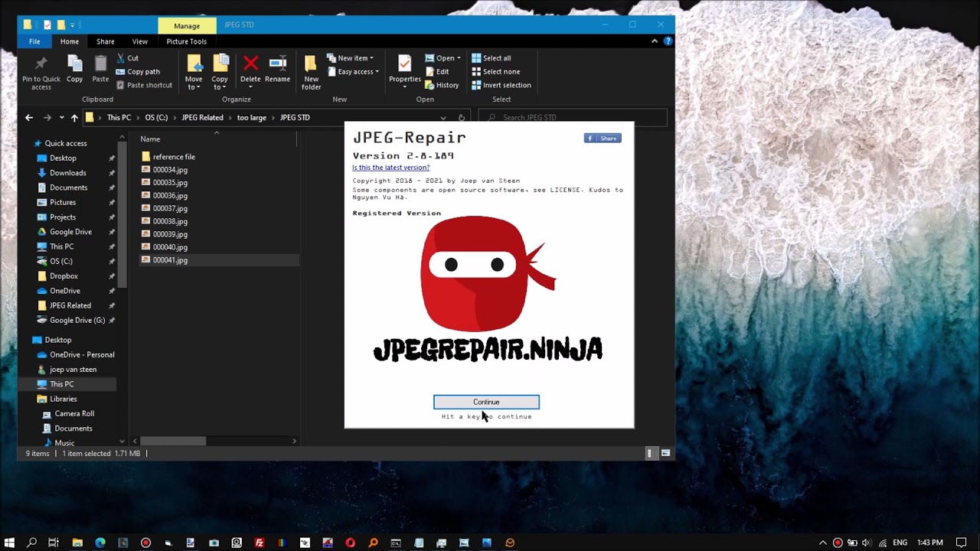The height and width of the screenshot is (551, 980).
Task: Open OneDrive in Quick access
Action: tap(65, 291)
